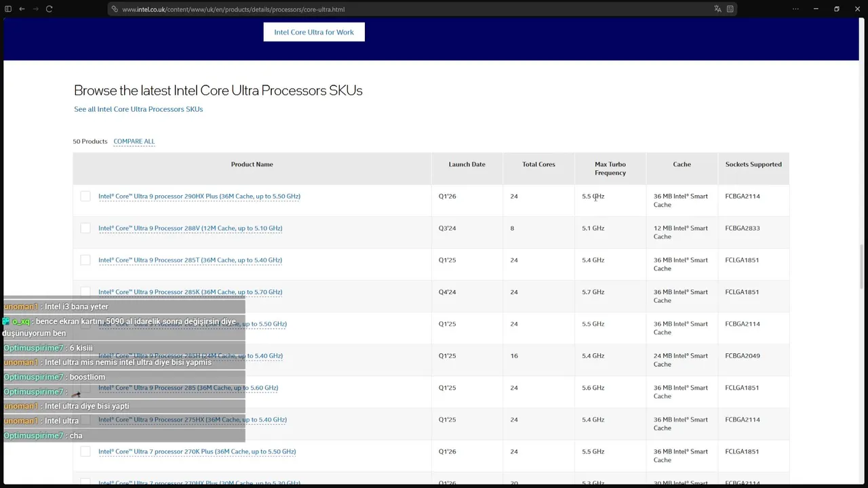Tick checkbox for Ultra 9 Processor 288V
Image resolution: width=868 pixels, height=488 pixels.
[85, 228]
